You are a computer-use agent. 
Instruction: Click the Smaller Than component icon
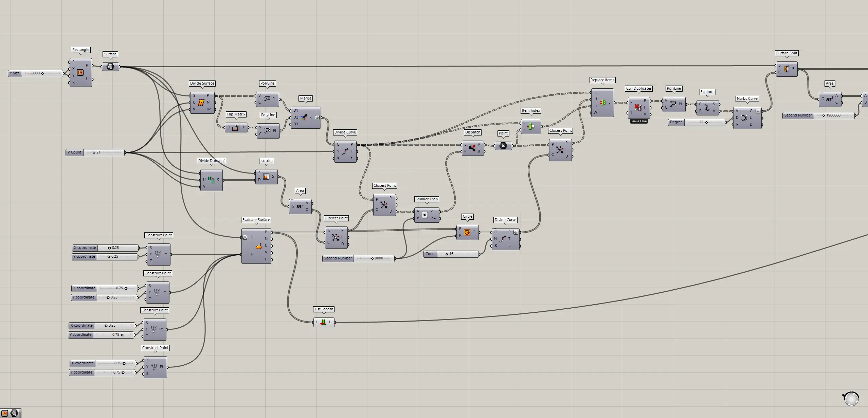click(x=425, y=215)
